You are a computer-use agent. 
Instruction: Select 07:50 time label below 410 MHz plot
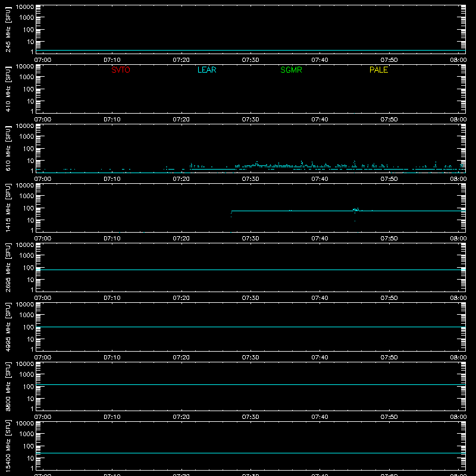tap(389, 120)
